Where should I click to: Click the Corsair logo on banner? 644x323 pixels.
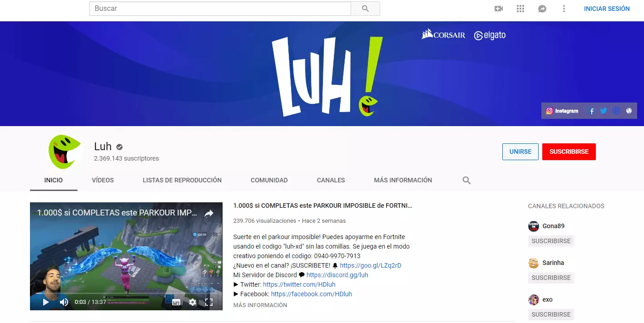coord(443,34)
